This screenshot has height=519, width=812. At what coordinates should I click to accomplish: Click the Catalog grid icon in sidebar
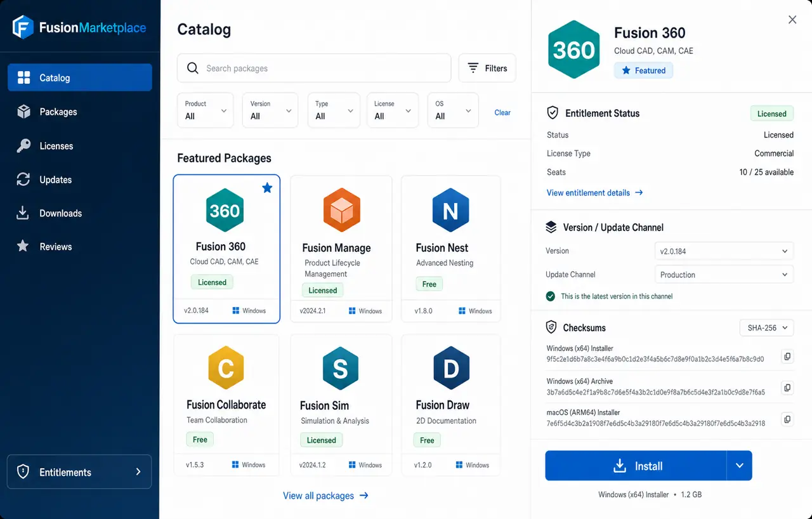(x=23, y=78)
